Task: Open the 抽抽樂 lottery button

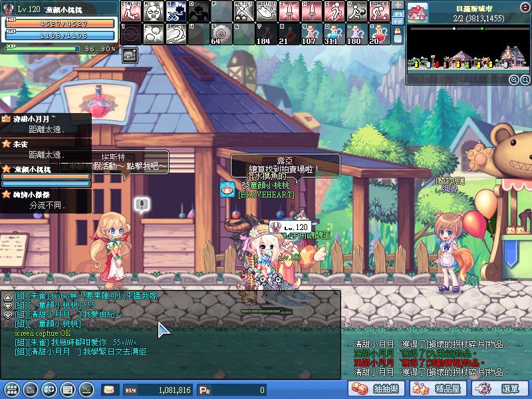Action: (x=377, y=389)
